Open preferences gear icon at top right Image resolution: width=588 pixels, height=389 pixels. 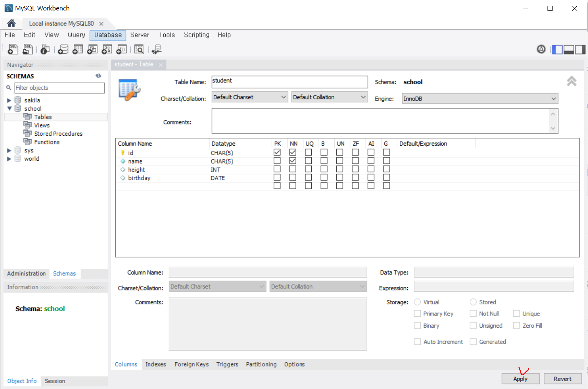pyautogui.click(x=541, y=49)
